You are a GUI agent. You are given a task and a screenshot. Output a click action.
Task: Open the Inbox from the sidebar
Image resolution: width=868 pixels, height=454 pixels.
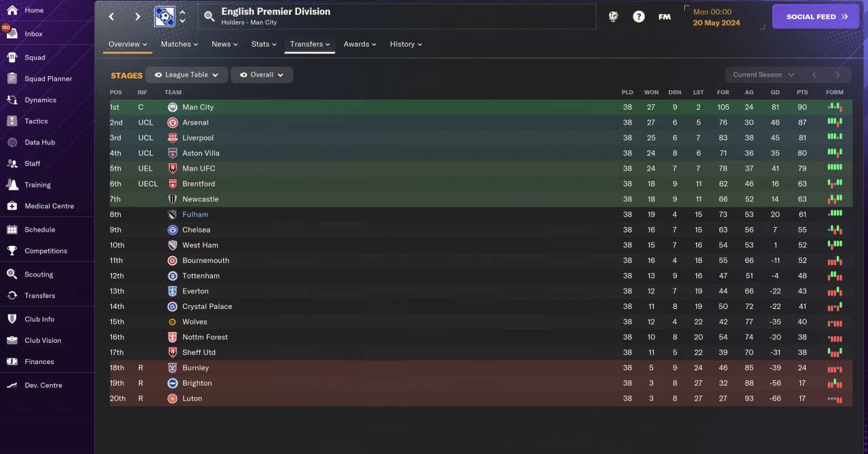(33, 34)
